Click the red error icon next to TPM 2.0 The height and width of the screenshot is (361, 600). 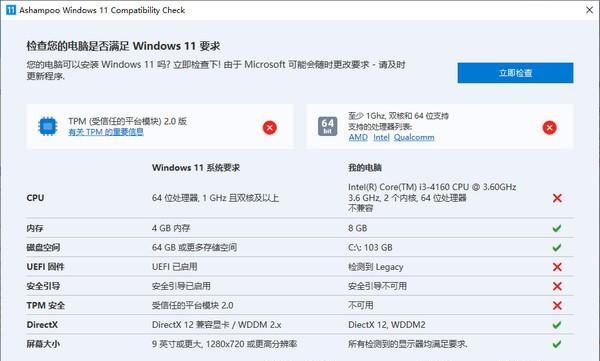coord(270,127)
